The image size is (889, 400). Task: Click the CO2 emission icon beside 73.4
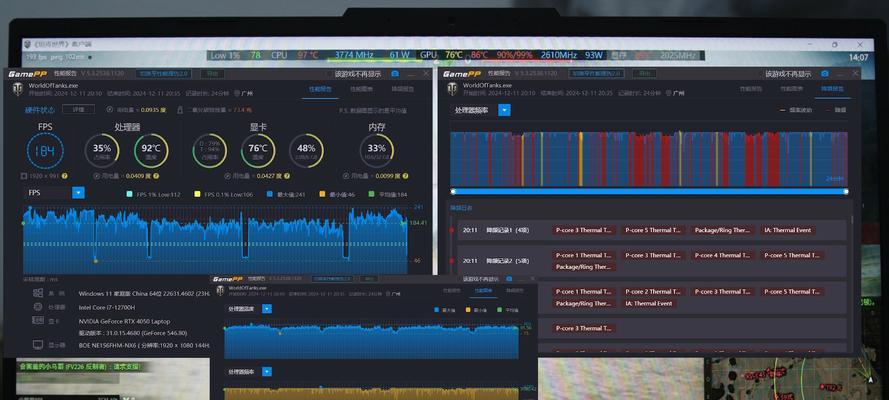pos(180,110)
